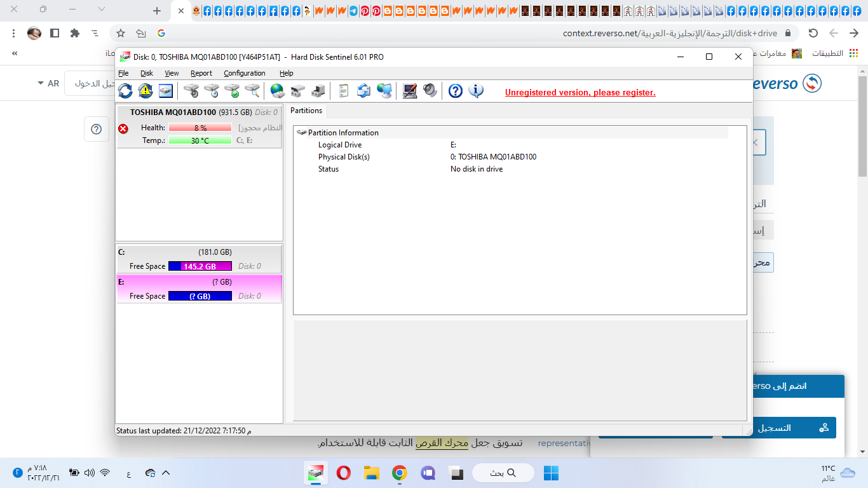Select the C: (181.0 GB) partition entry
The image size is (868, 488).
point(199,259)
